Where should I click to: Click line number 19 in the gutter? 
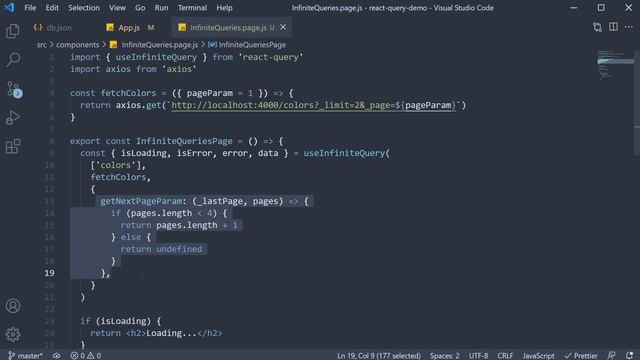tap(49, 273)
